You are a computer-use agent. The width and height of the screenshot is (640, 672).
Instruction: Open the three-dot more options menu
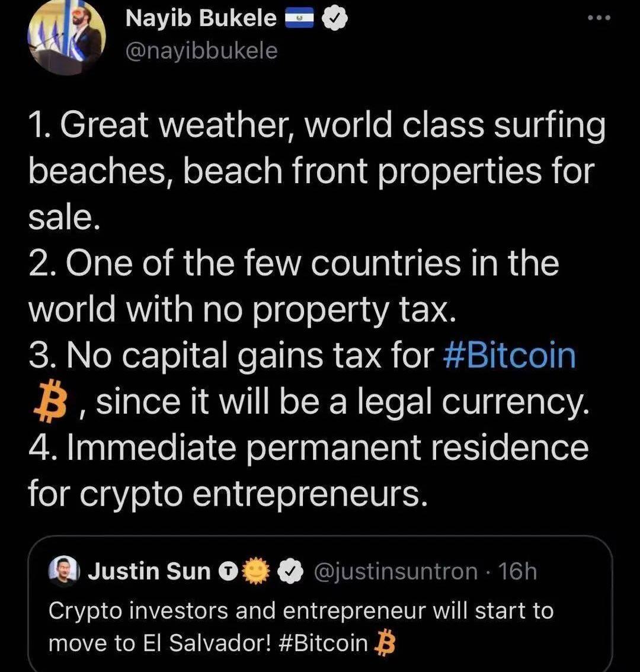(599, 18)
